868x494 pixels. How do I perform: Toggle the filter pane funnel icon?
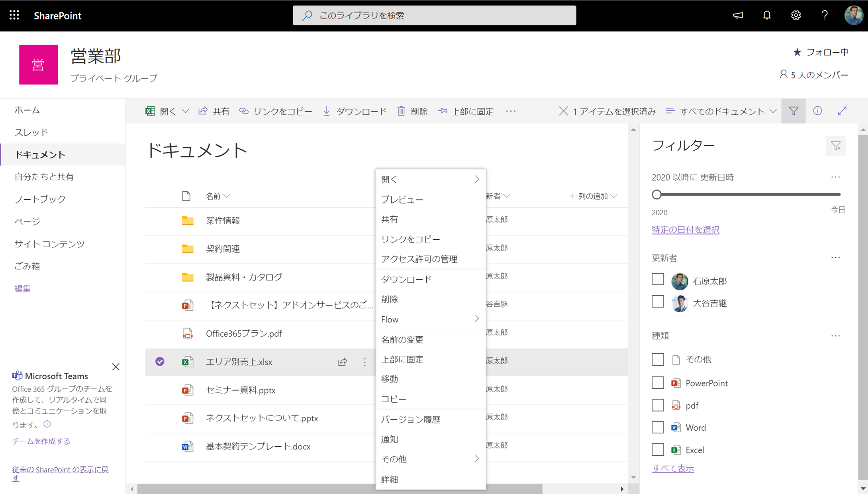point(794,111)
